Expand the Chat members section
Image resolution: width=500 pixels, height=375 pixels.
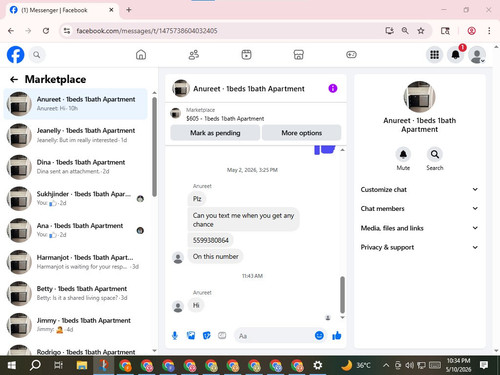click(x=419, y=208)
